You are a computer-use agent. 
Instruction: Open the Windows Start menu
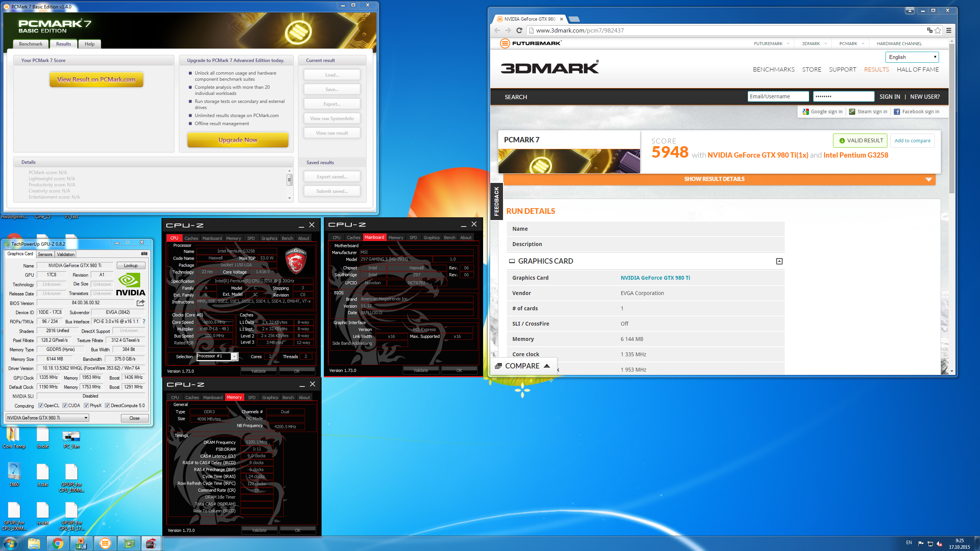10,543
